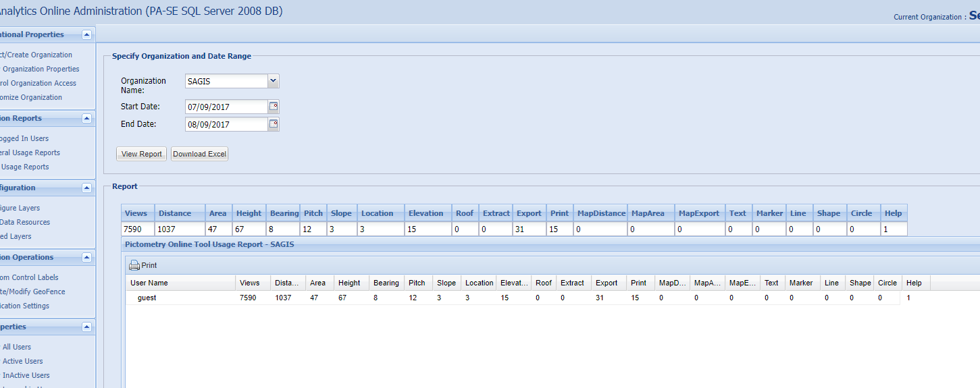The height and width of the screenshot is (388, 980).
Task: Click summary Views value 7590
Action: [138, 229]
